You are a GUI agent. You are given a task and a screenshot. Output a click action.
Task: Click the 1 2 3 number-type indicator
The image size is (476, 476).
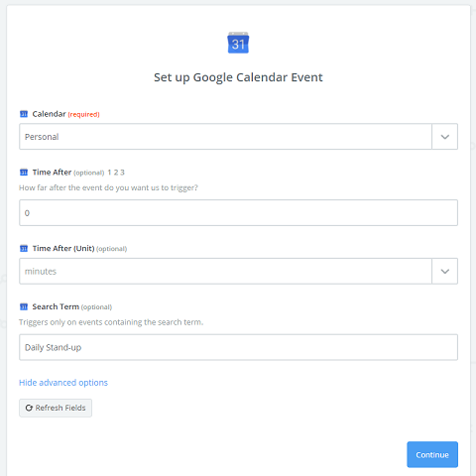(116, 173)
